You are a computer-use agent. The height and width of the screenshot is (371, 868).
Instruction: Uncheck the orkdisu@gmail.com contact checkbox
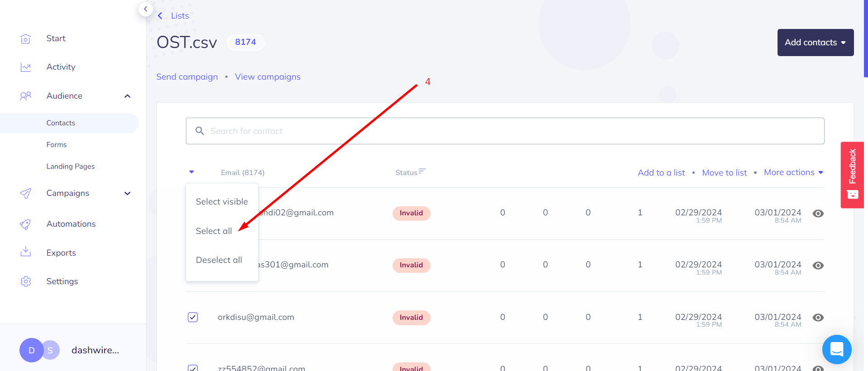coord(193,317)
